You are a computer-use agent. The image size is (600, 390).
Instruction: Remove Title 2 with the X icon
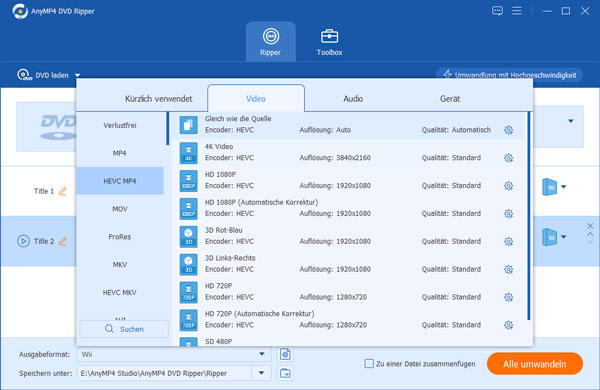(590, 226)
